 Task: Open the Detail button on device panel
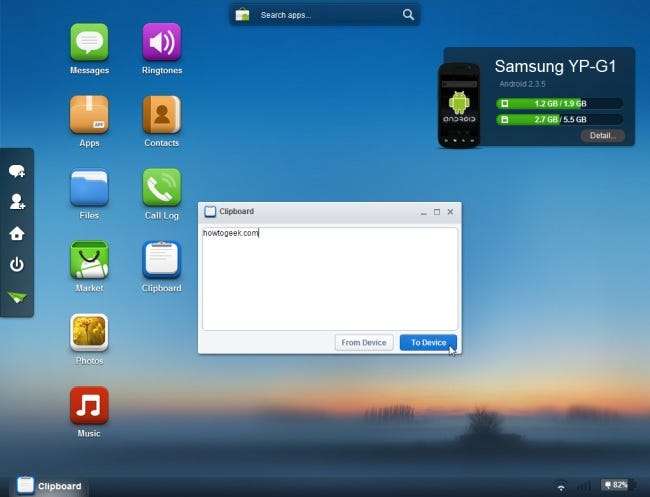(602, 136)
